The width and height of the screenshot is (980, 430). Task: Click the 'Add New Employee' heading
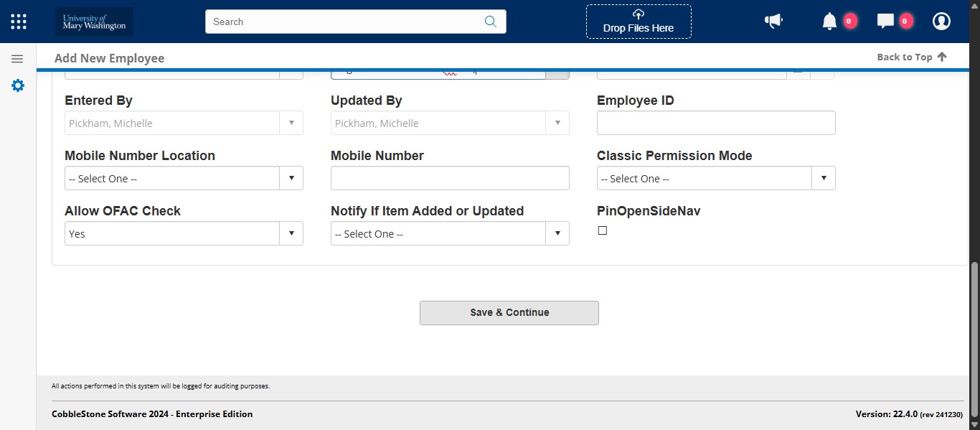tap(110, 58)
